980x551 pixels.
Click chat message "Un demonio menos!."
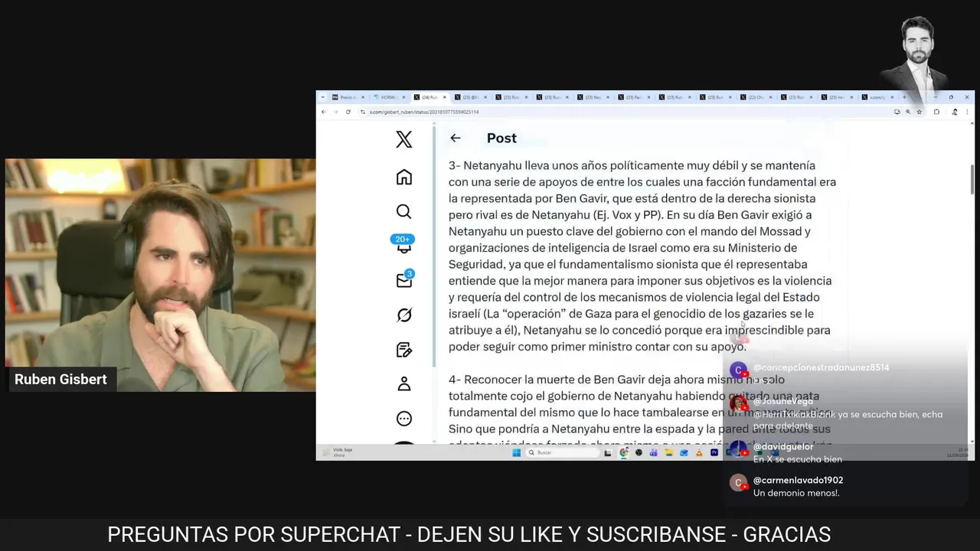pyautogui.click(x=796, y=493)
